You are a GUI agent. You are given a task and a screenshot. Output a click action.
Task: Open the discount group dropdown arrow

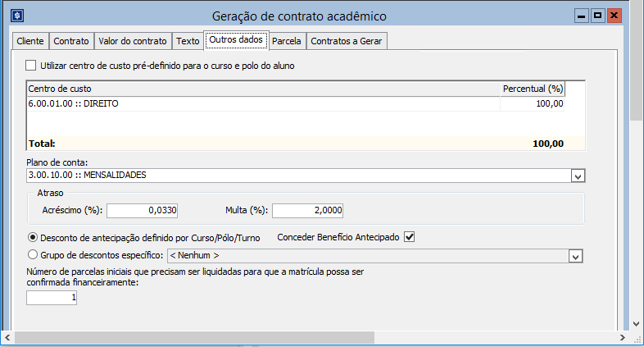(x=577, y=256)
